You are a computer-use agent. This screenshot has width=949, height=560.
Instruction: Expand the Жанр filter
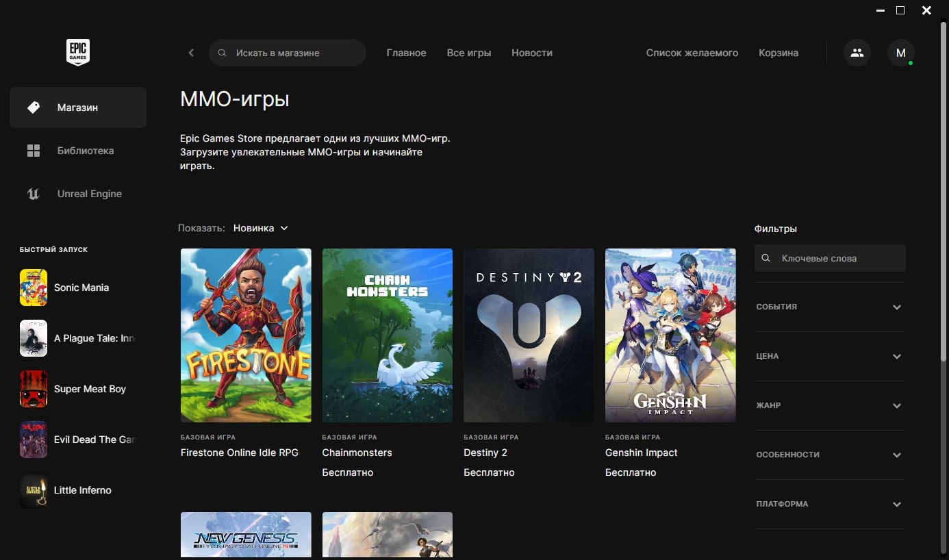pyautogui.click(x=830, y=405)
